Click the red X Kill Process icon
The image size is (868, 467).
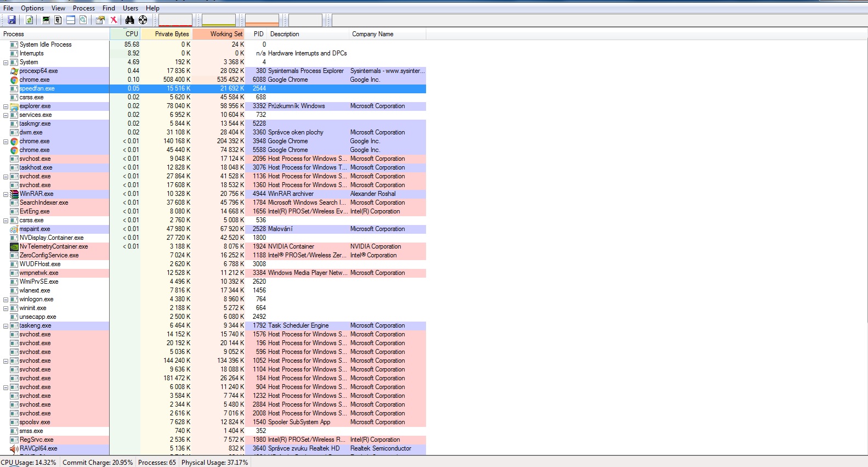pyautogui.click(x=114, y=20)
